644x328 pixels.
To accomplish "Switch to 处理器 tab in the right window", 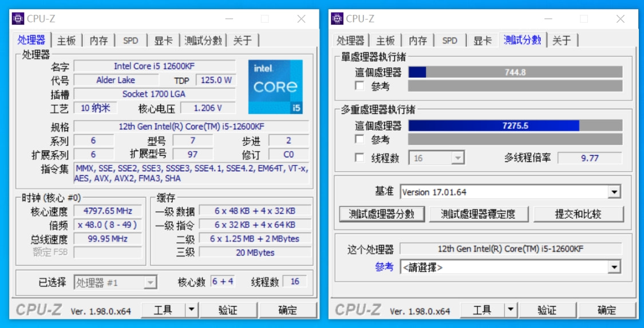I will (x=350, y=40).
